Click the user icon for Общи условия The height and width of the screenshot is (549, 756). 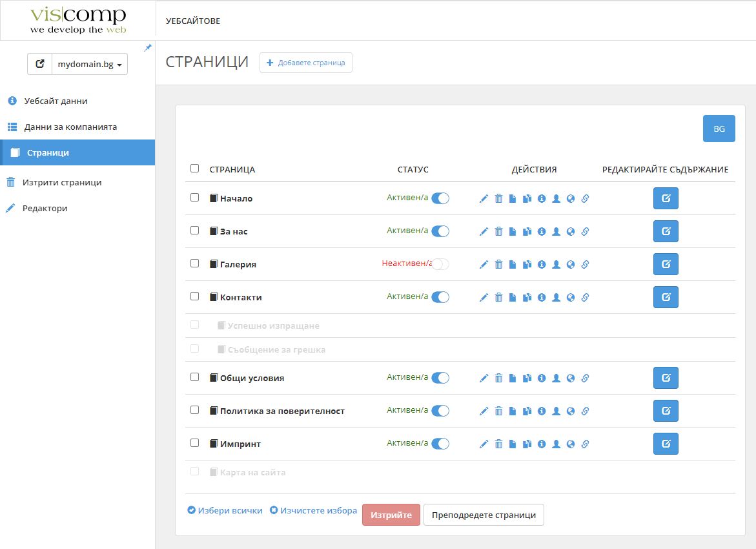[x=556, y=378]
